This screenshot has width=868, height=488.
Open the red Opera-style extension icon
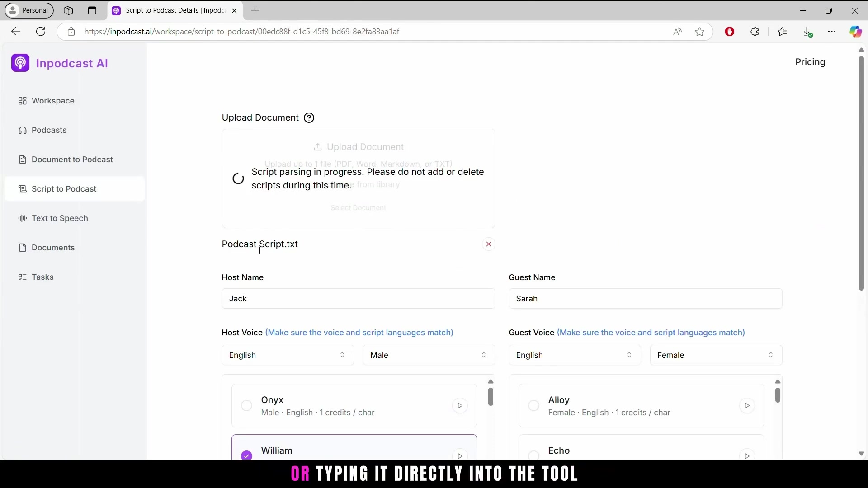730,32
